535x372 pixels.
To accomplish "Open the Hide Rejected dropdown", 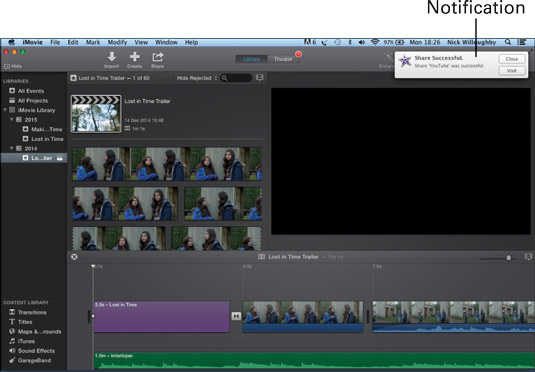I will 197,78.
